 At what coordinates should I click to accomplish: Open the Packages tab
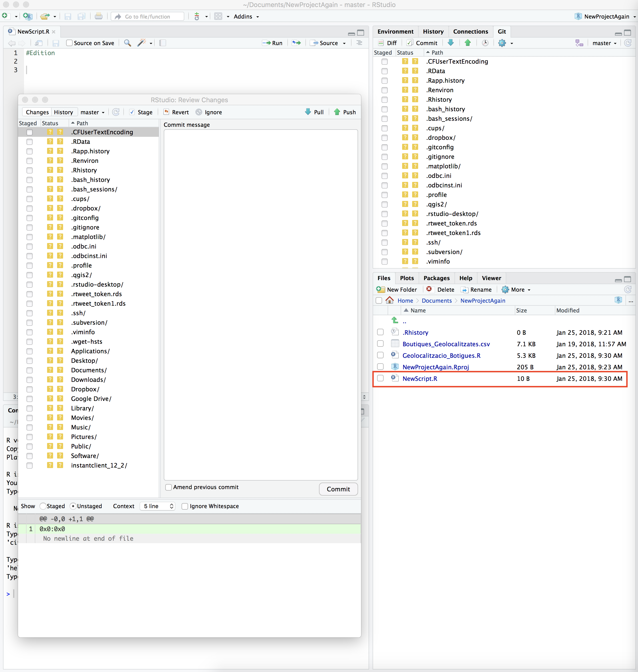coord(436,278)
